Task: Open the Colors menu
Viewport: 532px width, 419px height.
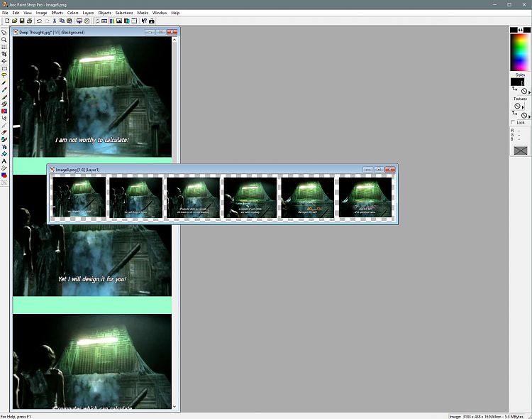Action: pyautogui.click(x=72, y=13)
